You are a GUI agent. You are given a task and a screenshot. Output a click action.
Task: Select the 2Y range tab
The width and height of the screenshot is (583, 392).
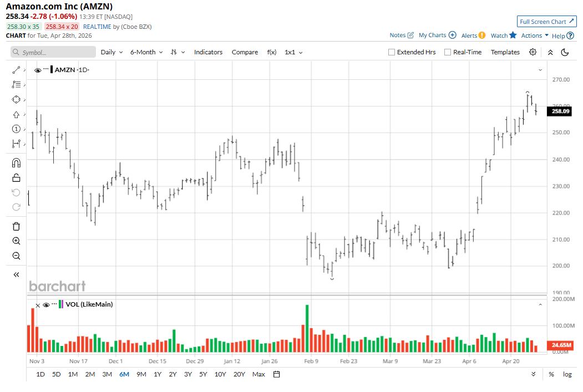pos(173,374)
